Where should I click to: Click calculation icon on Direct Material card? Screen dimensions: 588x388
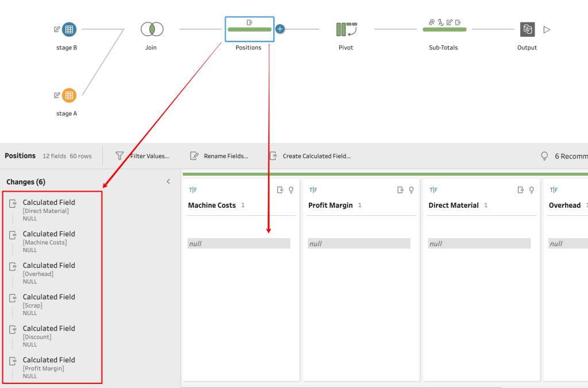(521, 190)
